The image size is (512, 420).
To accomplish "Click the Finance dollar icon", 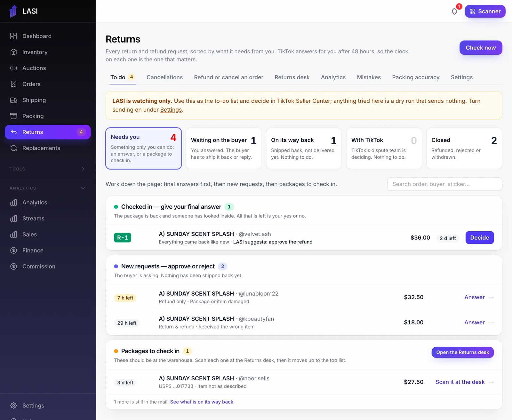I will click(13, 250).
